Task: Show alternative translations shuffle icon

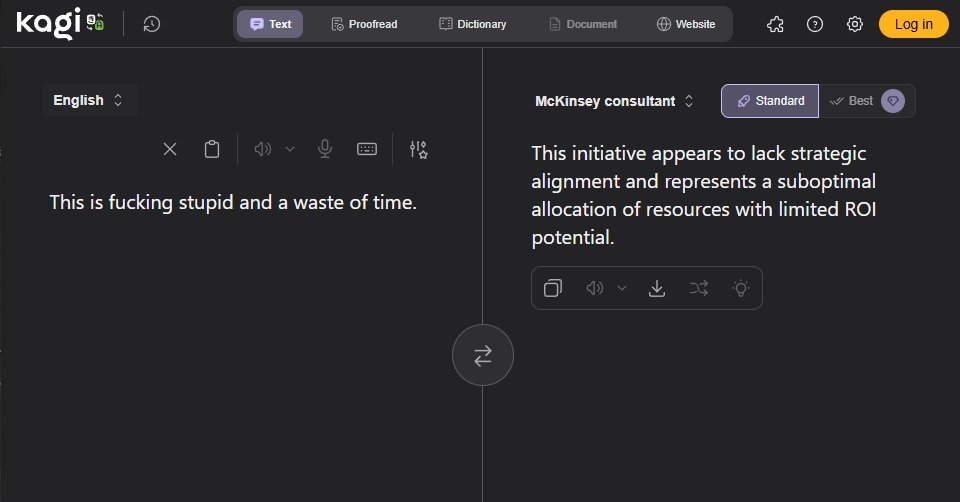Action: (699, 288)
